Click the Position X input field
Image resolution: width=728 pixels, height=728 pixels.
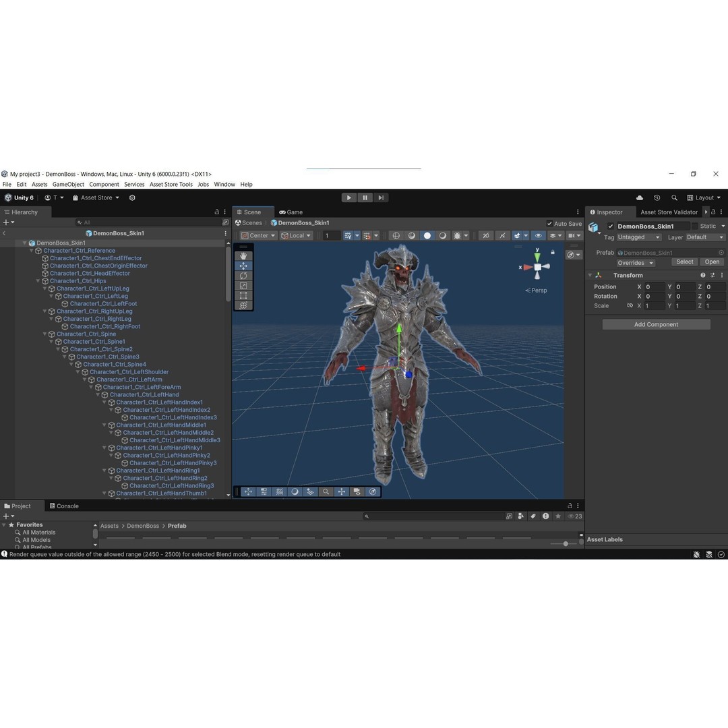point(655,287)
